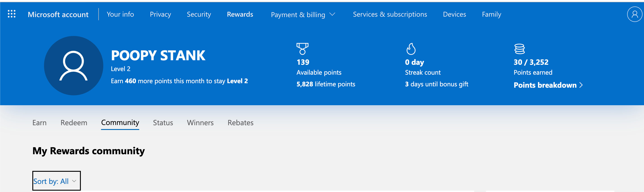
Task: Go to Microsoft account home
Action: [x=58, y=15]
